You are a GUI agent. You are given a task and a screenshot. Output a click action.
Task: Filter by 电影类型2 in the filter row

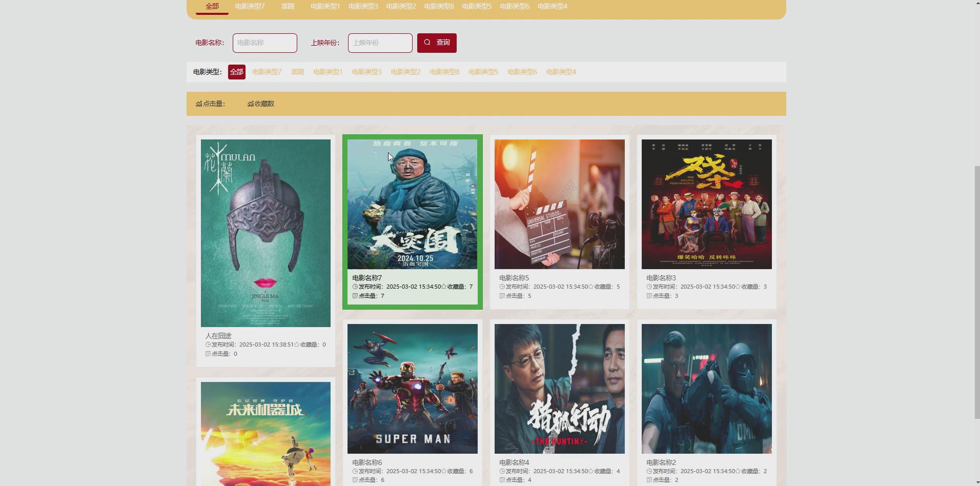pos(406,72)
